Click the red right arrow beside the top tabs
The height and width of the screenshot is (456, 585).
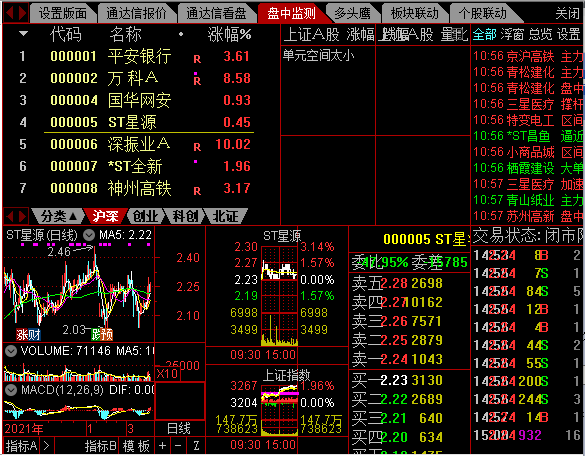22,13
